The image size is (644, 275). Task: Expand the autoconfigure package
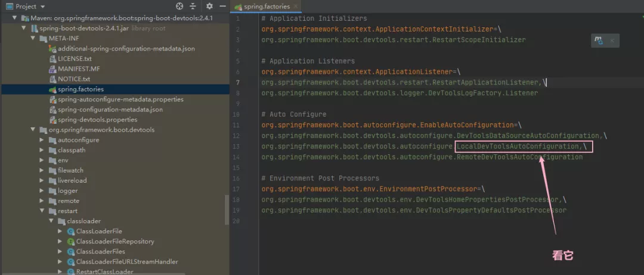(42, 140)
